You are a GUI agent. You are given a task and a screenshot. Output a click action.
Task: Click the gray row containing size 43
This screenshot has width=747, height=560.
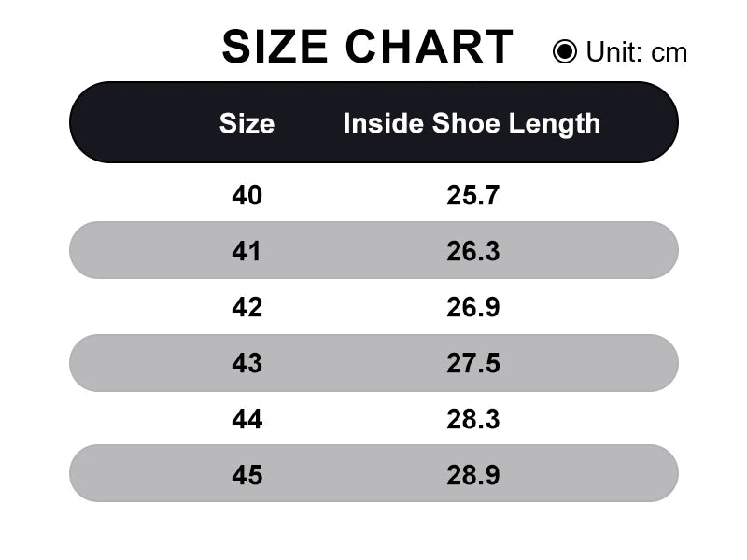[374, 363]
